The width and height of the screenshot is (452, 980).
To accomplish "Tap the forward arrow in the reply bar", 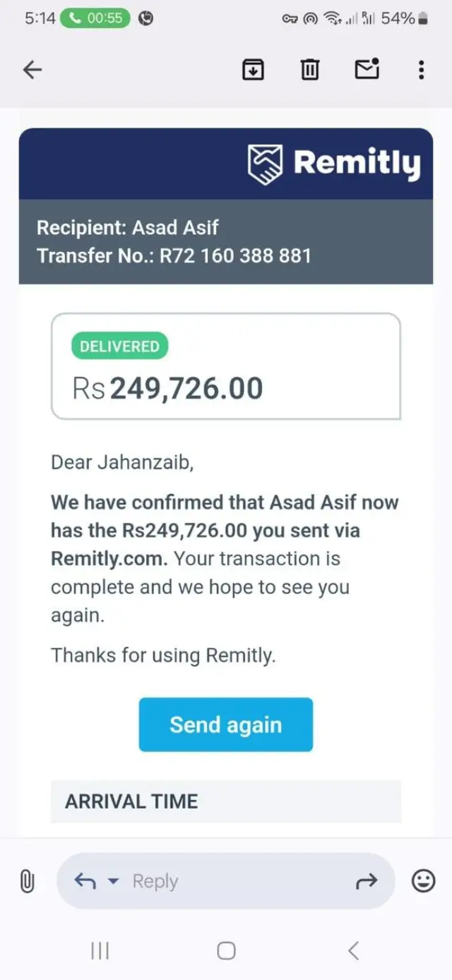I will (x=367, y=881).
